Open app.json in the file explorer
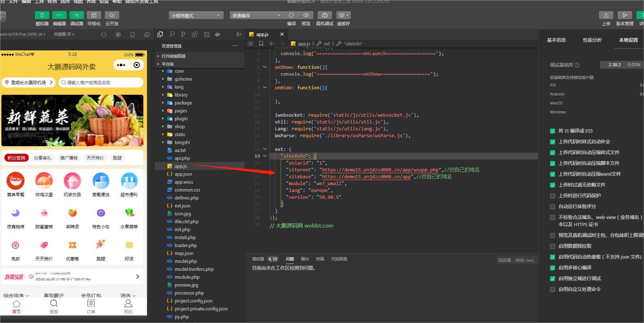This screenshot has width=644, height=323. (183, 174)
